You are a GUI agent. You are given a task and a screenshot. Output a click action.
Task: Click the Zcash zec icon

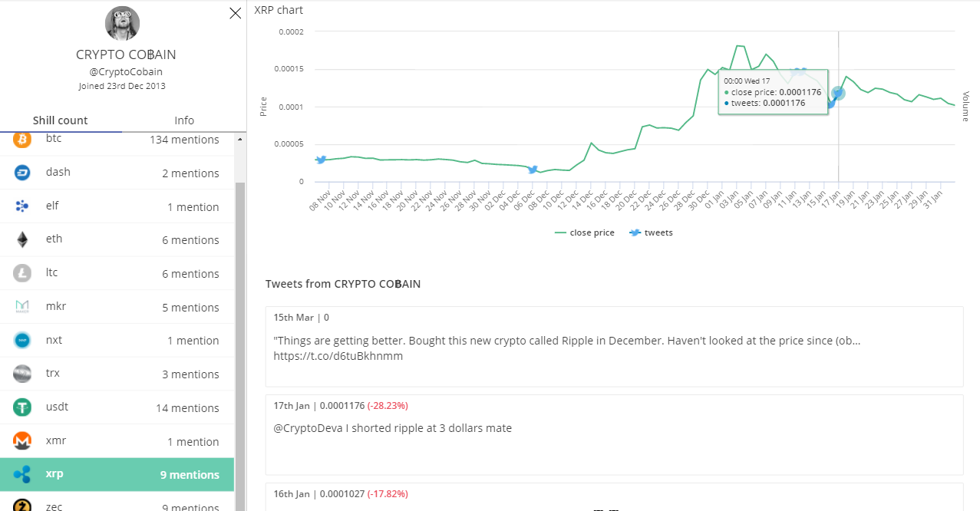click(22, 505)
